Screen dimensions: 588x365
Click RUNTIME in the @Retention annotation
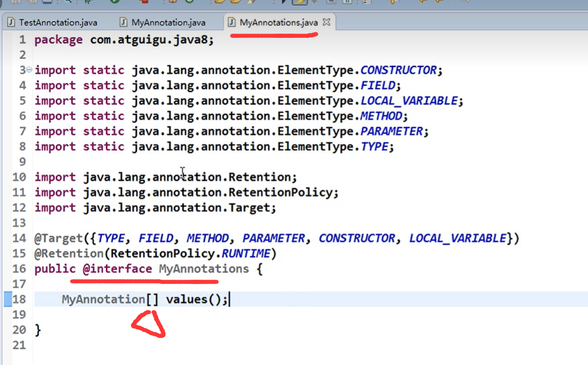(x=246, y=254)
